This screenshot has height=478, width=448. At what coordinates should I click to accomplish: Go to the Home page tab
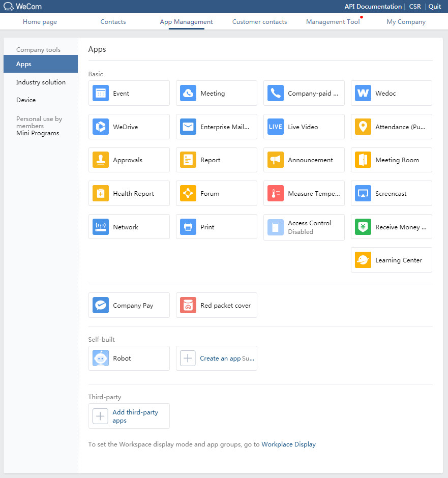40,22
